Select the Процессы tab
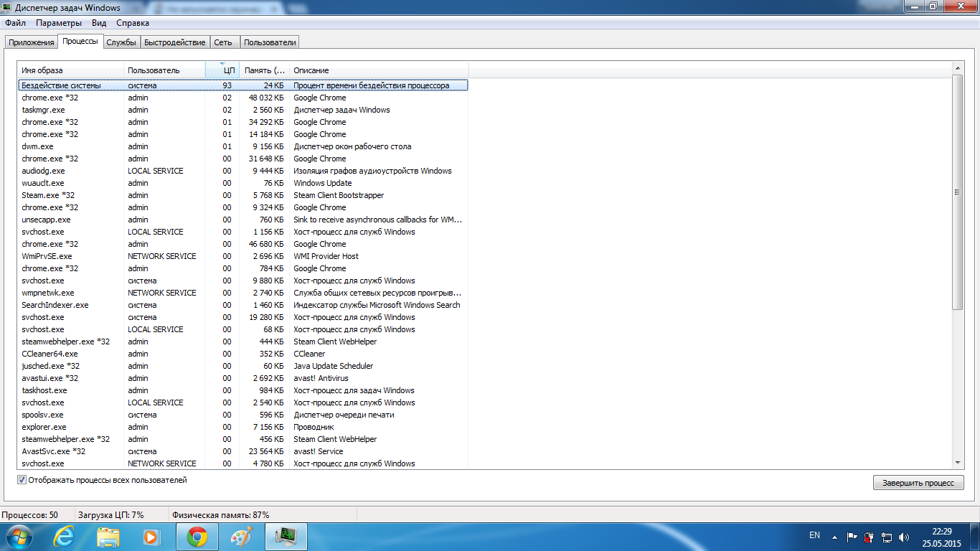This screenshot has height=551, width=980. [80, 41]
